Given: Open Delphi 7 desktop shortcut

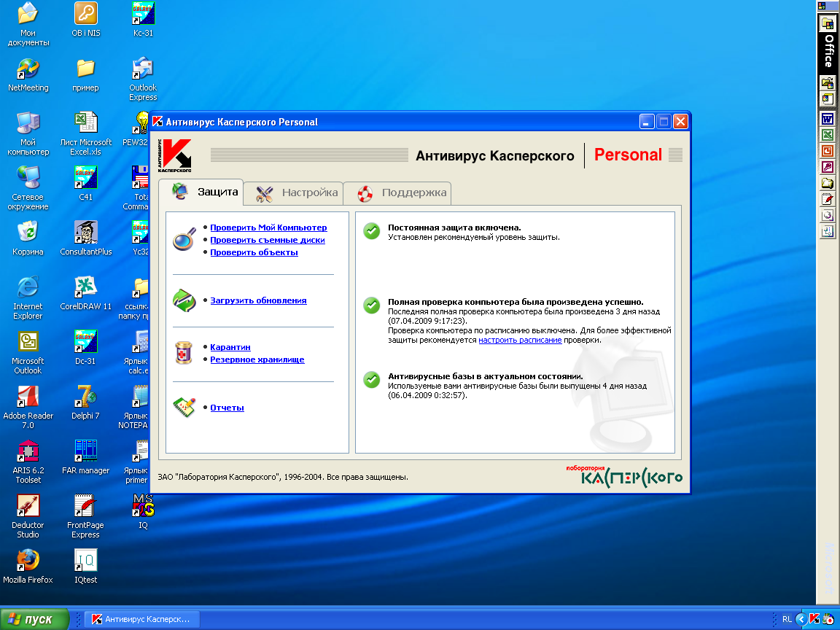Looking at the screenshot, I should click(86, 402).
